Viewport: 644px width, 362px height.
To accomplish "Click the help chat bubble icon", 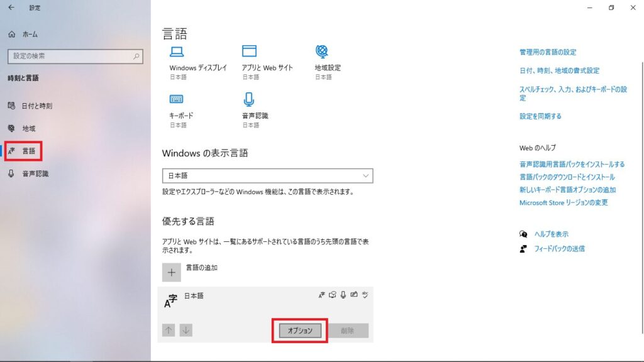I will [x=523, y=234].
